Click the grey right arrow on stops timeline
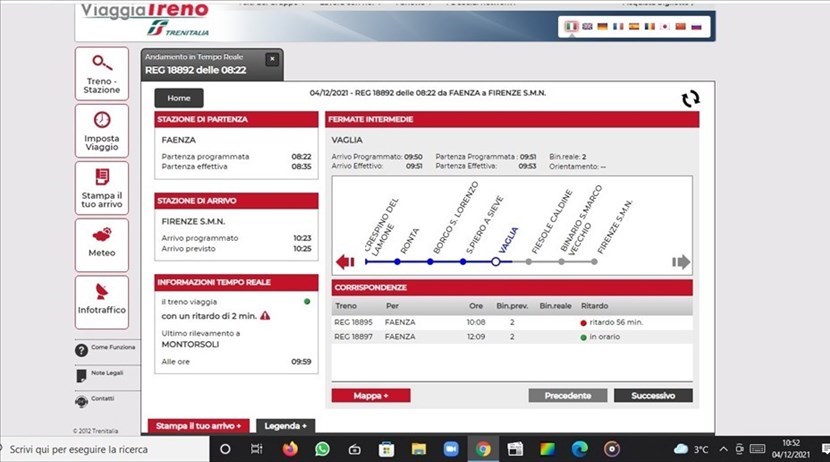The width and height of the screenshot is (830, 462). tap(681, 261)
